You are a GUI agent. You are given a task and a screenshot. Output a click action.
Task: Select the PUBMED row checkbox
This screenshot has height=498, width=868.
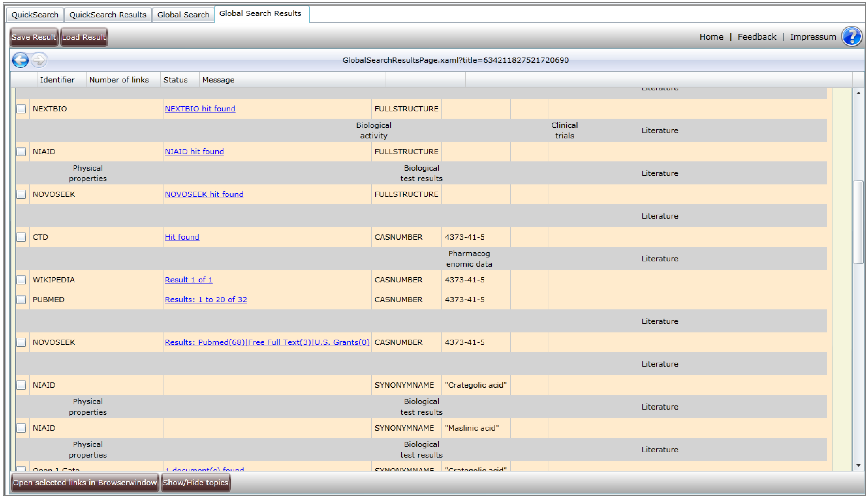(21, 300)
